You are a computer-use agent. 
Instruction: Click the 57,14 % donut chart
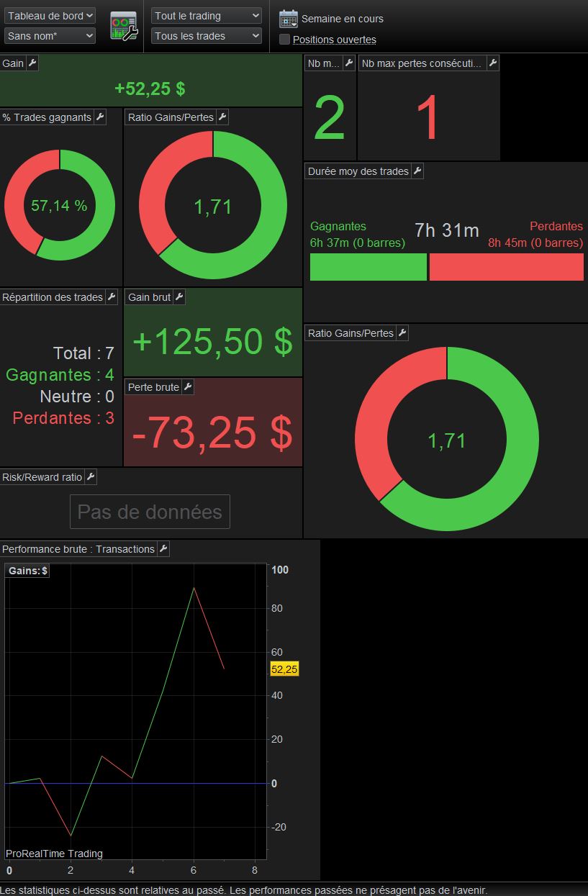click(x=59, y=205)
